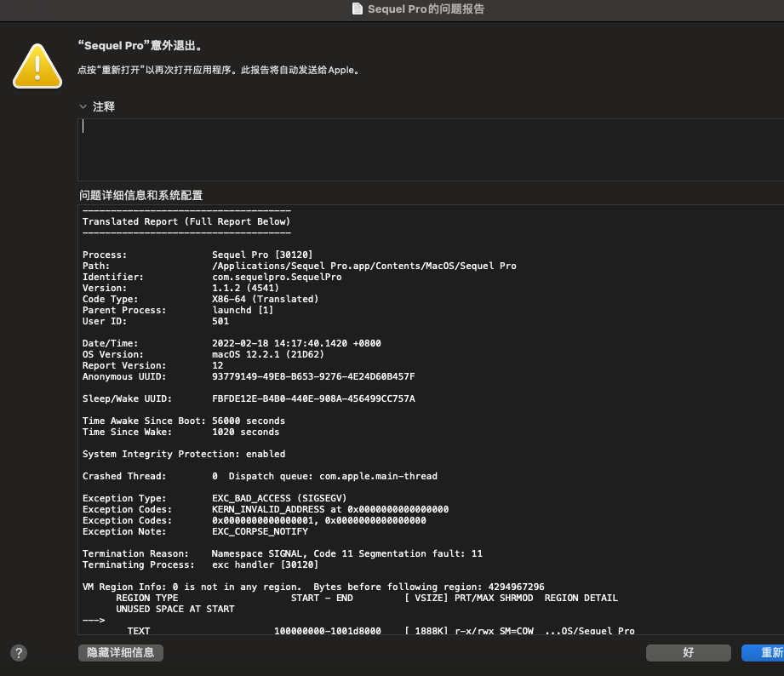Click the Anonymous UUID value

(313, 376)
